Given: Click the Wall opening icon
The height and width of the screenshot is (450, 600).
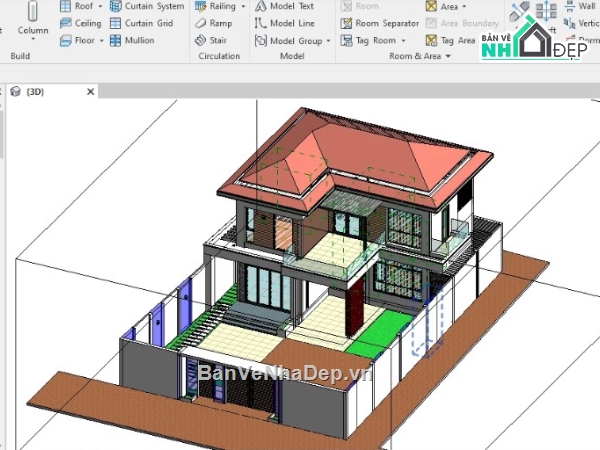Looking at the screenshot, I should click(570, 6).
